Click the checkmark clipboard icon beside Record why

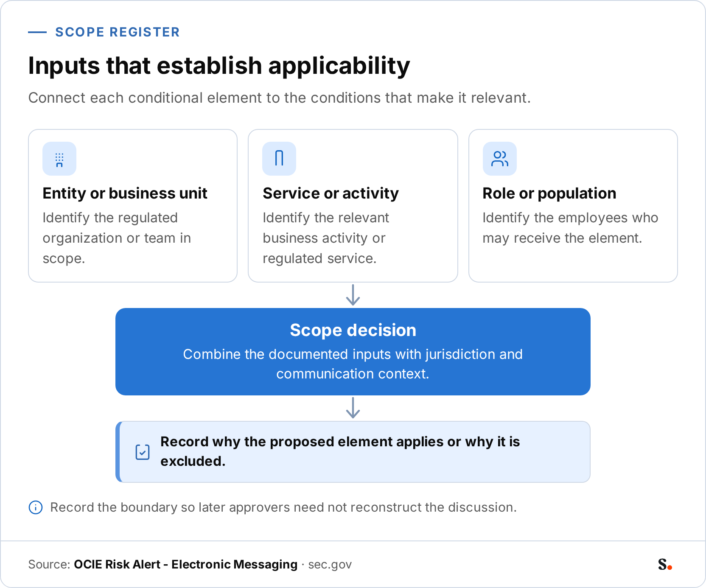[143, 452]
